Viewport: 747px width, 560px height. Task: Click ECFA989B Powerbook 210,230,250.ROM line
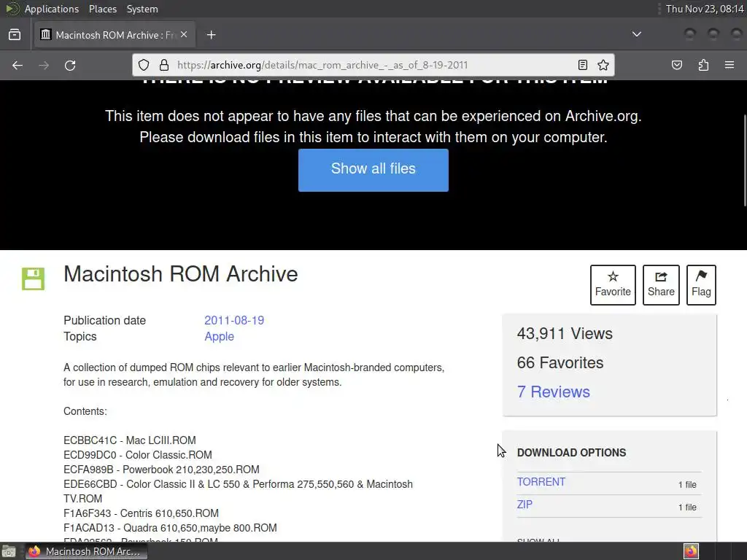[161, 470]
